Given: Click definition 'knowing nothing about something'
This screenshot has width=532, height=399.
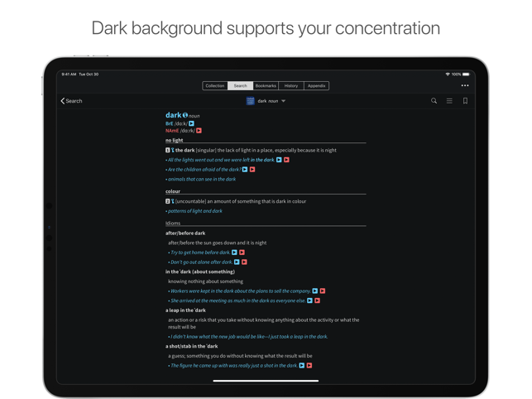Looking at the screenshot, I should 206,281.
